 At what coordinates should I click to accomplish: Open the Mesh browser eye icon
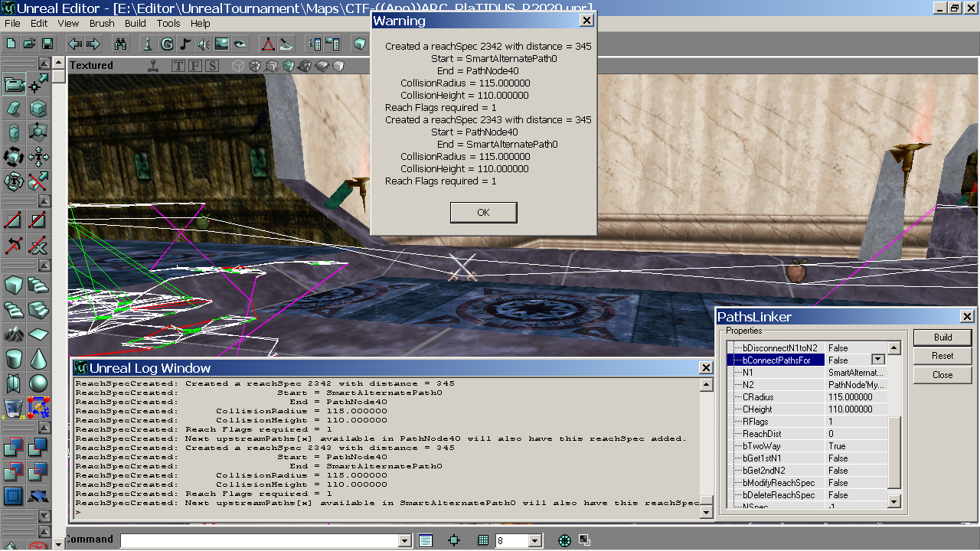240,44
